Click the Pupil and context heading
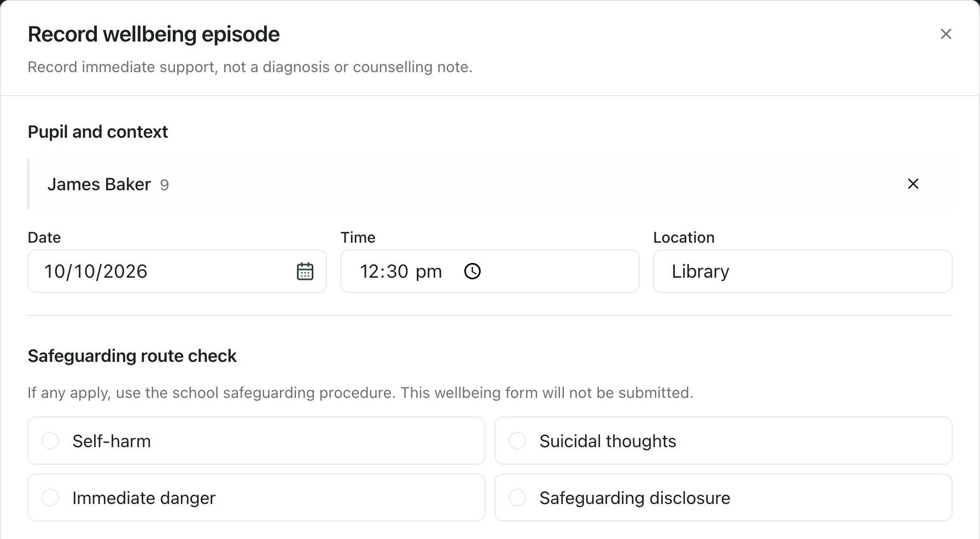Viewport: 980px width, 539px height. (98, 132)
